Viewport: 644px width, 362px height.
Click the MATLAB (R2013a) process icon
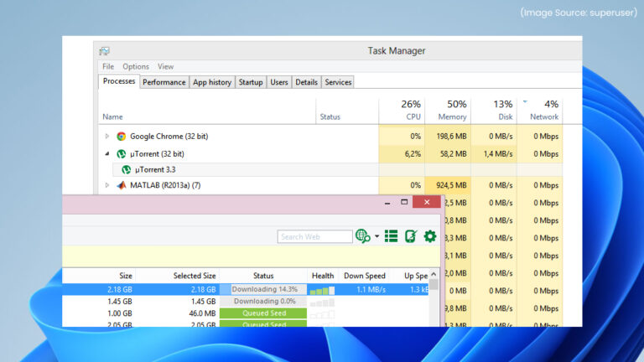click(x=121, y=185)
